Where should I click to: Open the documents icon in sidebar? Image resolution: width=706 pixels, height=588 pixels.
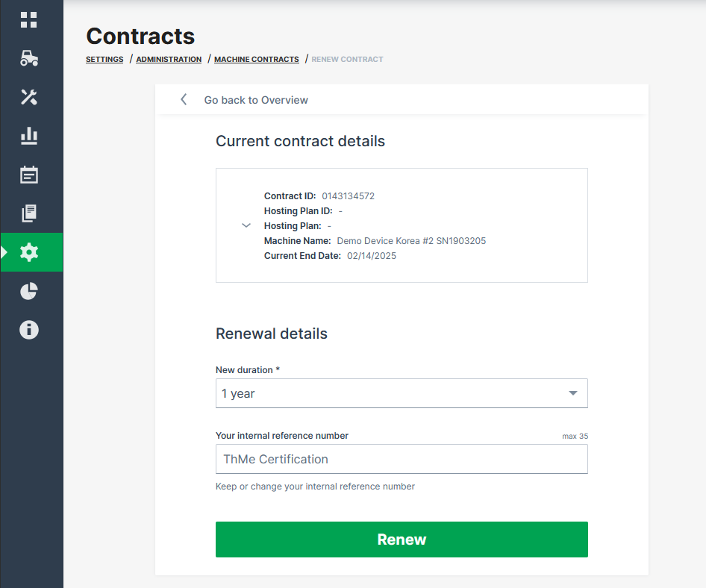tap(29, 214)
